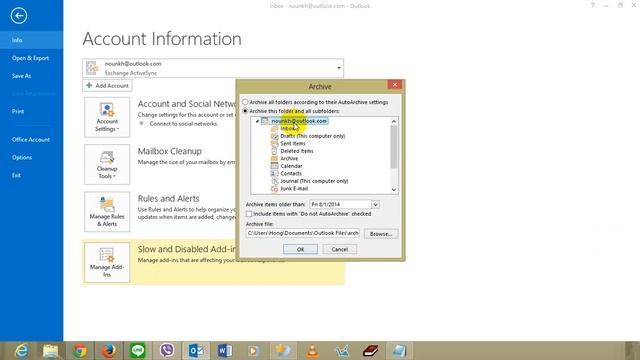Collapse the nounkh@outlook.com tree node

(x=257, y=121)
